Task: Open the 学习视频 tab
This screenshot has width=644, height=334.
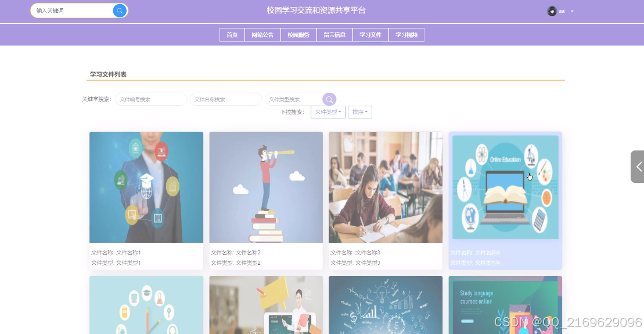Action: [406, 35]
